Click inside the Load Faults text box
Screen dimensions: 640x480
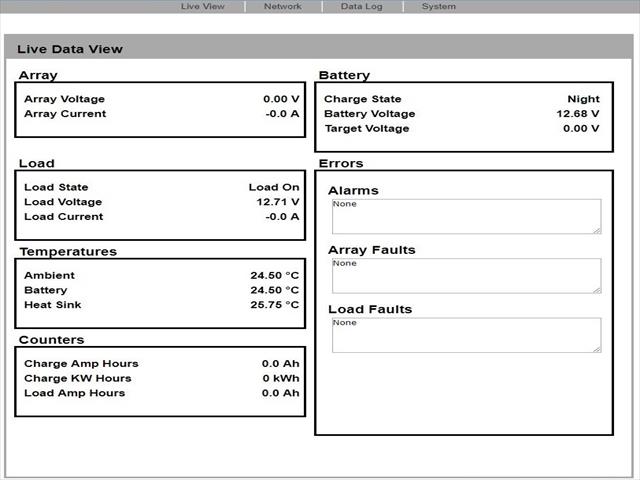click(467, 335)
